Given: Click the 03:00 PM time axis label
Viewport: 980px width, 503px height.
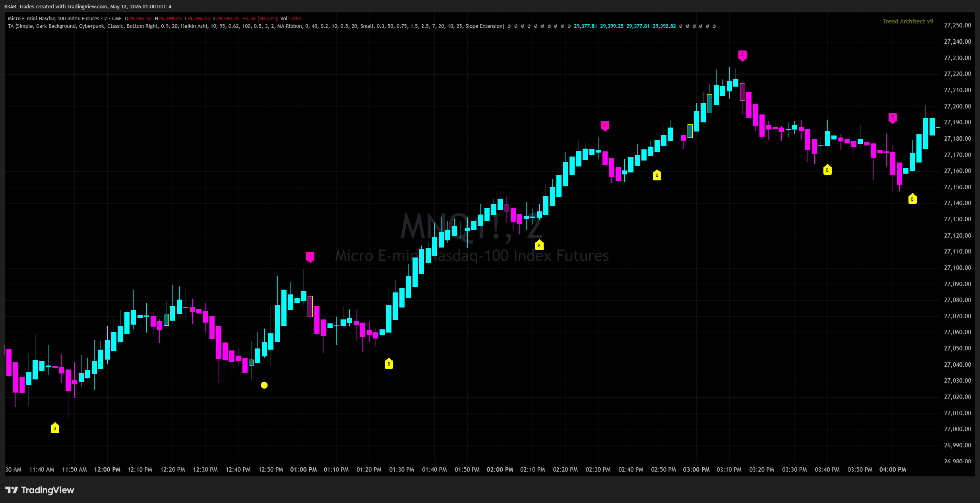Looking at the screenshot, I should pyautogui.click(x=696, y=469).
